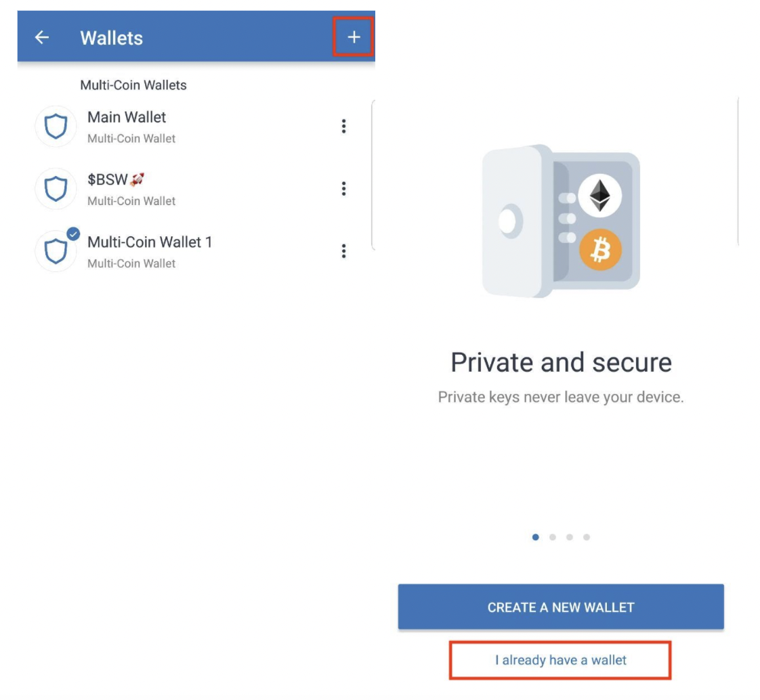The image size is (760, 700).
Task: Add a new wallet with plus icon
Action: click(x=354, y=38)
